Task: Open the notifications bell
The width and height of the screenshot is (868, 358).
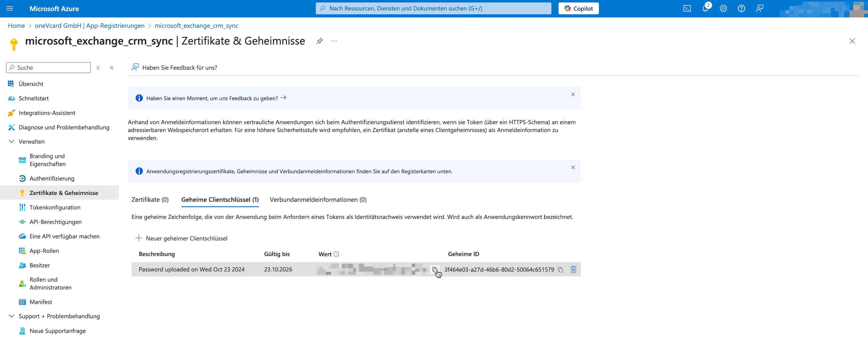Action: (x=705, y=9)
